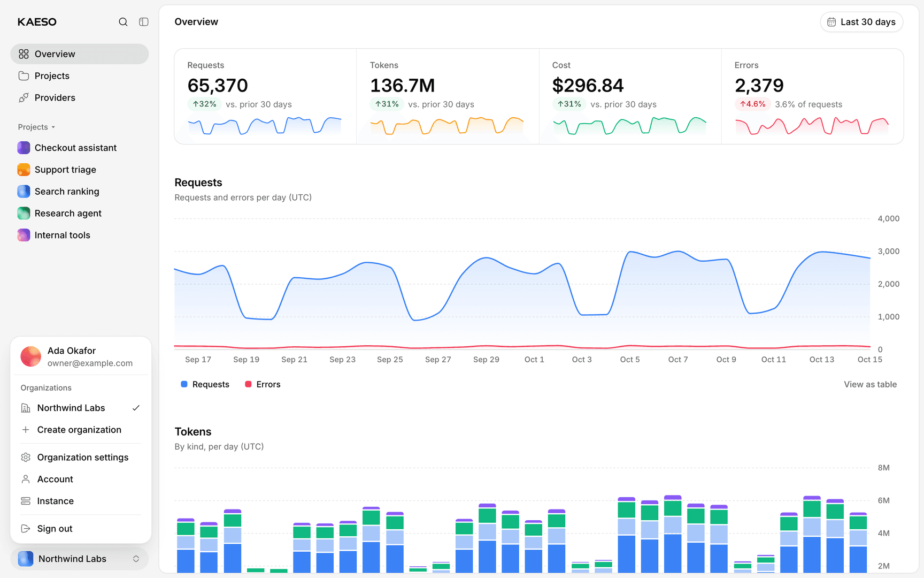Image resolution: width=924 pixels, height=578 pixels.
Task: Click the Overview grid icon
Action: (x=24, y=54)
